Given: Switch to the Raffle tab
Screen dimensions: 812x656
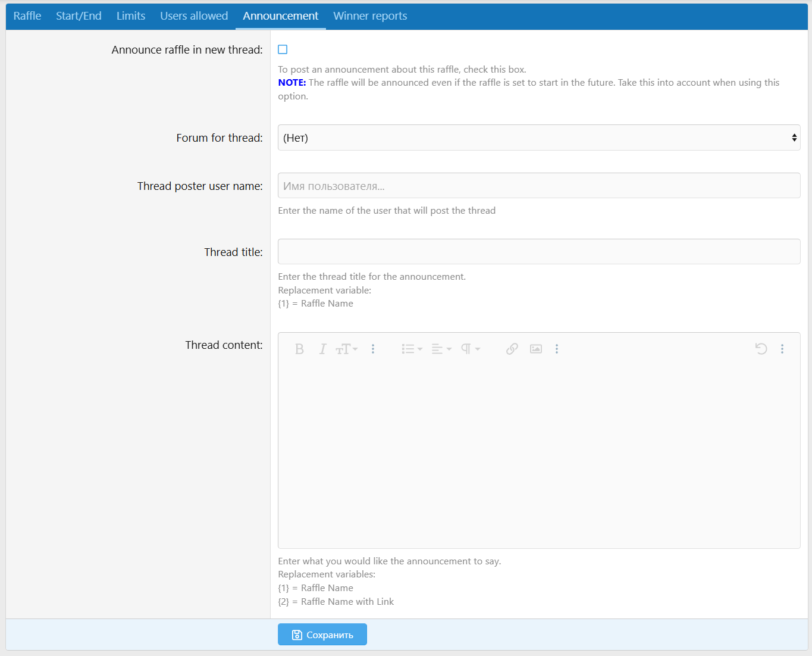Looking at the screenshot, I should click(27, 16).
